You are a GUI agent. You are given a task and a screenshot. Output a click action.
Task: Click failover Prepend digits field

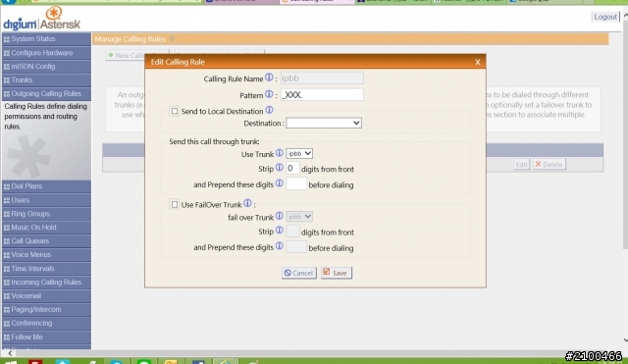pos(296,247)
